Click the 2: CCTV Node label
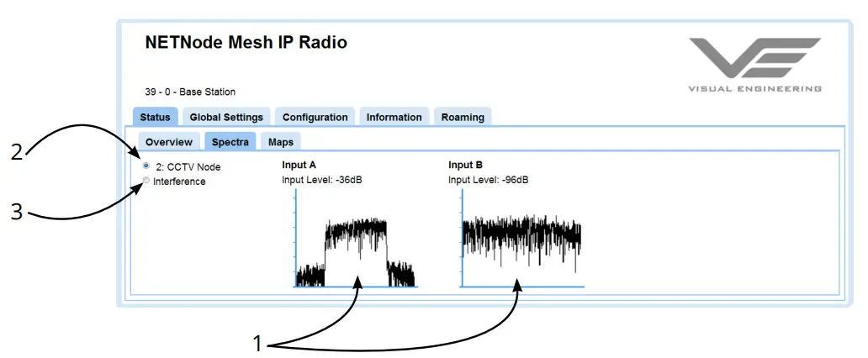Screen dimensions: 868x358 [188, 166]
